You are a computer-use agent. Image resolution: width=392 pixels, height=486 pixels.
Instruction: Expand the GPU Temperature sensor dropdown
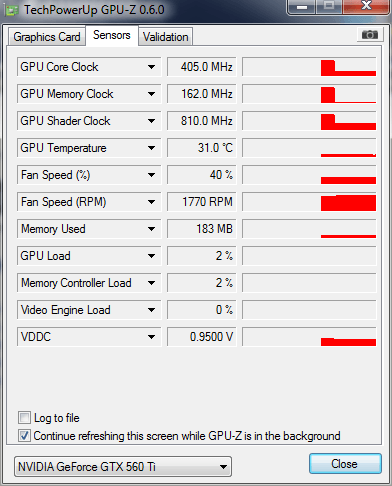click(x=151, y=148)
